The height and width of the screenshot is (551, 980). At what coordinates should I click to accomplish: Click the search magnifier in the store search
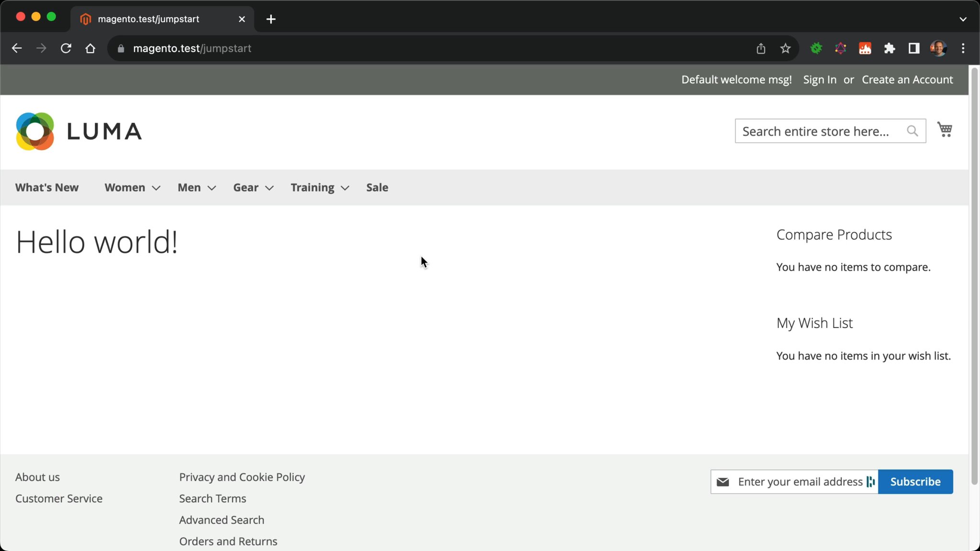pos(912,131)
